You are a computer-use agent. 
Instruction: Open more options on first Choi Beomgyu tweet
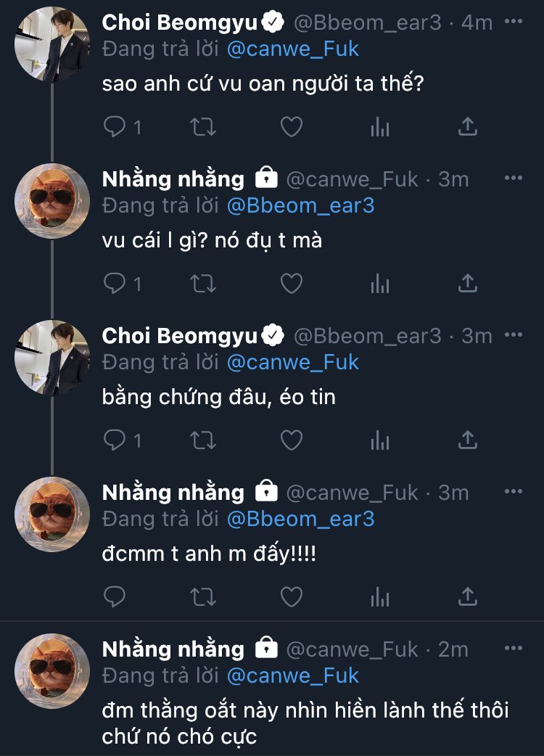tap(513, 22)
